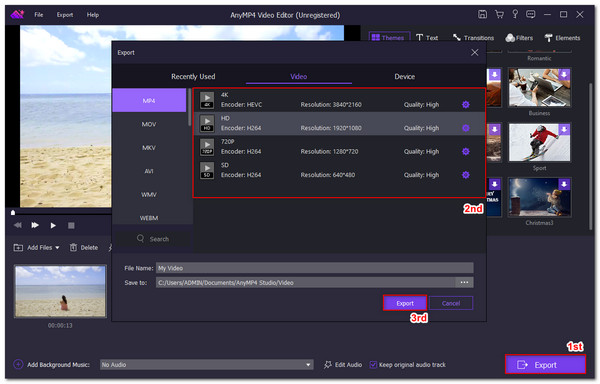
Task: Switch to the Text tab
Action: (x=427, y=37)
